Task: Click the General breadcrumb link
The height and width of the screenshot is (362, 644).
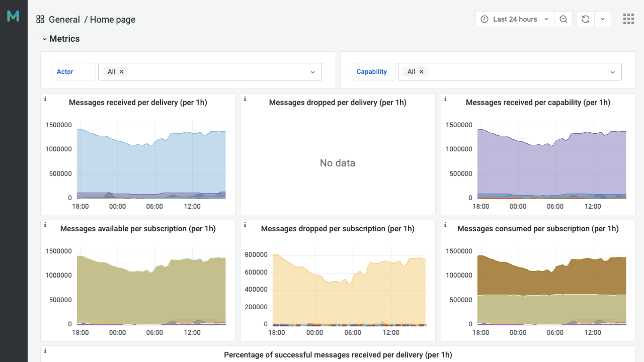Action: pyautogui.click(x=64, y=20)
